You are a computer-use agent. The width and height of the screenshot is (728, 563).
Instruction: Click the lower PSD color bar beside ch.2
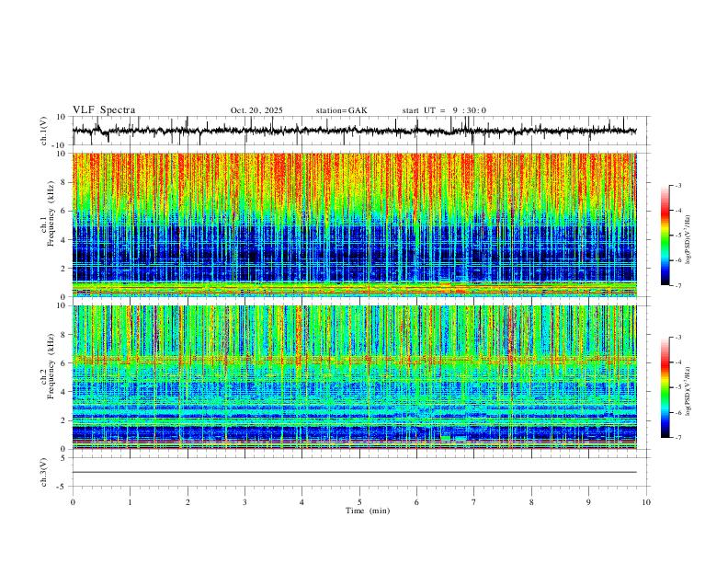[x=665, y=387]
